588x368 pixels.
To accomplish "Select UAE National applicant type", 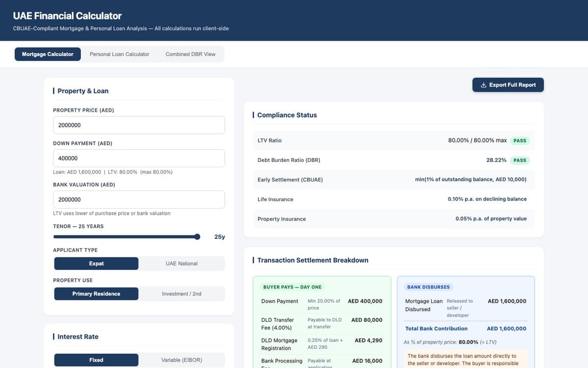I will point(182,263).
